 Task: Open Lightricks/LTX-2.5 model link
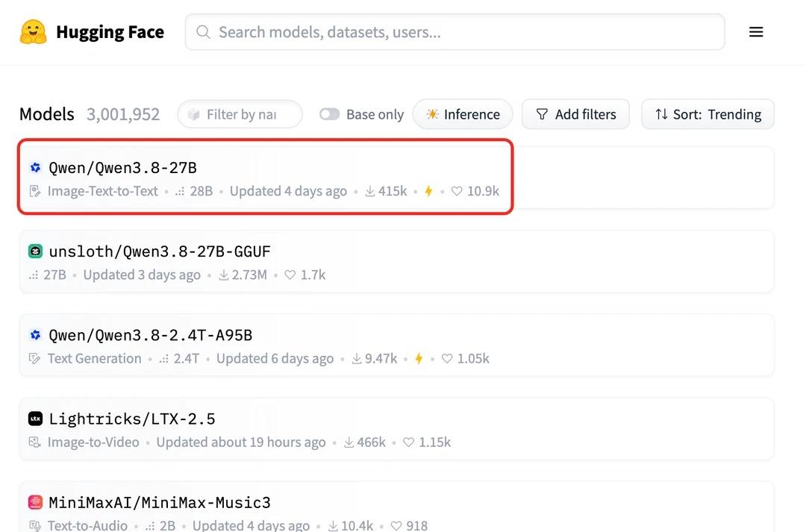click(131, 419)
